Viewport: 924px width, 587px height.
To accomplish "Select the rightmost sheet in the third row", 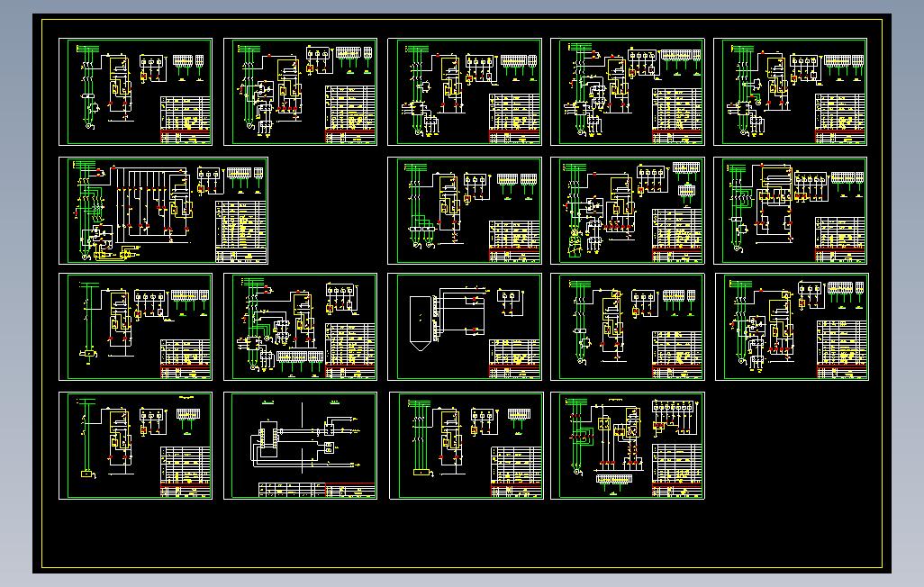I will tap(792, 327).
